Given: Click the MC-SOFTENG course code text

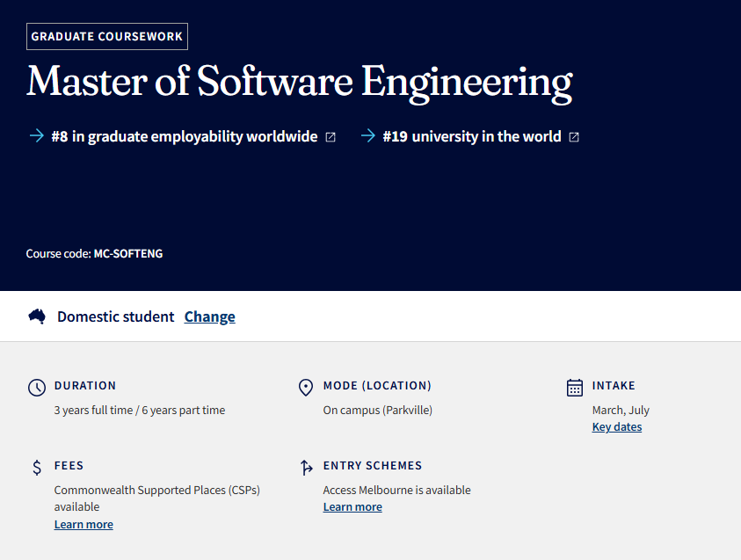Looking at the screenshot, I should [x=128, y=254].
